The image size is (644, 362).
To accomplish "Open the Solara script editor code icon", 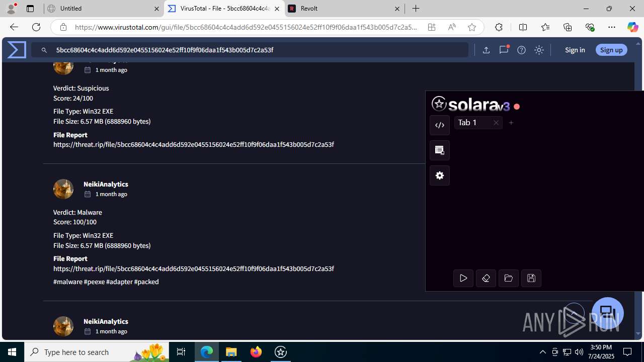I will coord(440,125).
